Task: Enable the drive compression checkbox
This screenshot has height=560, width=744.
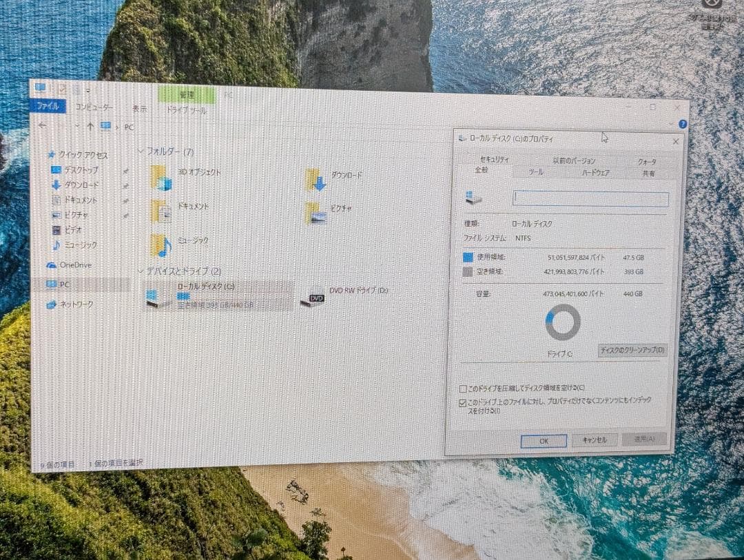Action: click(464, 387)
